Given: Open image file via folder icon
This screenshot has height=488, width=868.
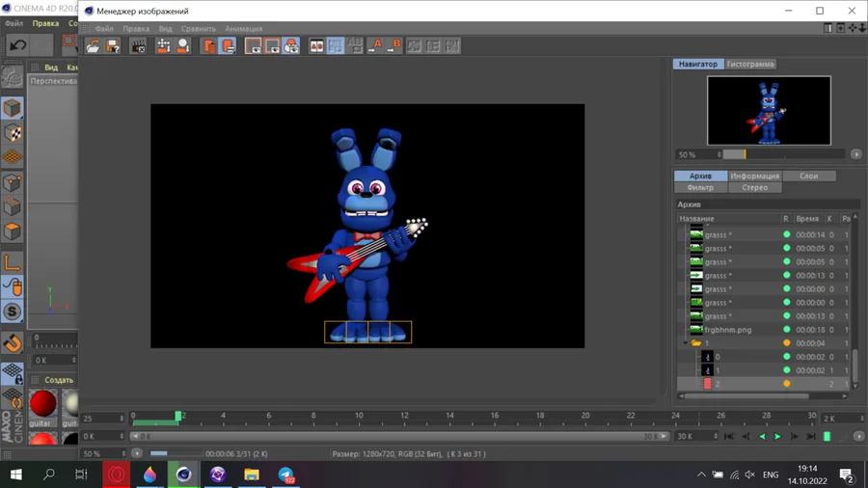Looking at the screenshot, I should [x=93, y=46].
